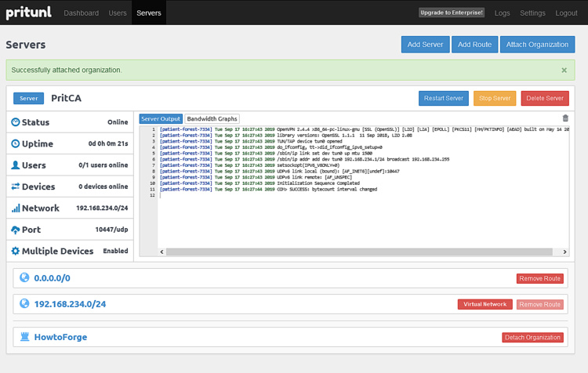Image resolution: width=588 pixels, height=373 pixels.
Task: Click the Status power icon
Action: (16, 122)
